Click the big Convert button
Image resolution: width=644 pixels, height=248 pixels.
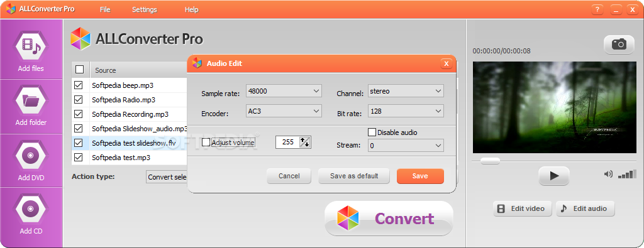[389, 218]
